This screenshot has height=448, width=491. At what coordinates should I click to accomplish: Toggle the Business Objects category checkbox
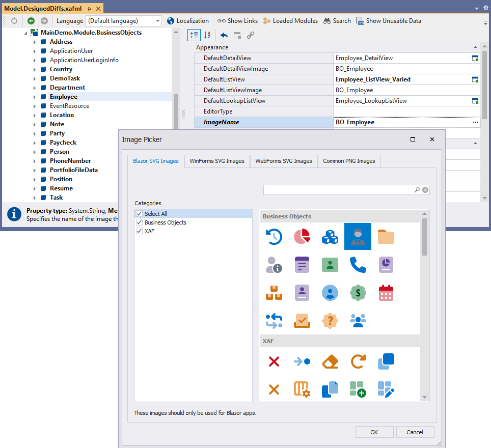point(139,222)
